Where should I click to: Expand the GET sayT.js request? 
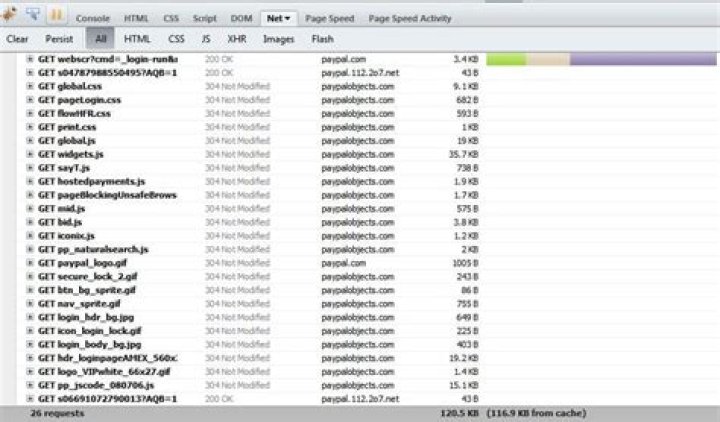point(30,168)
